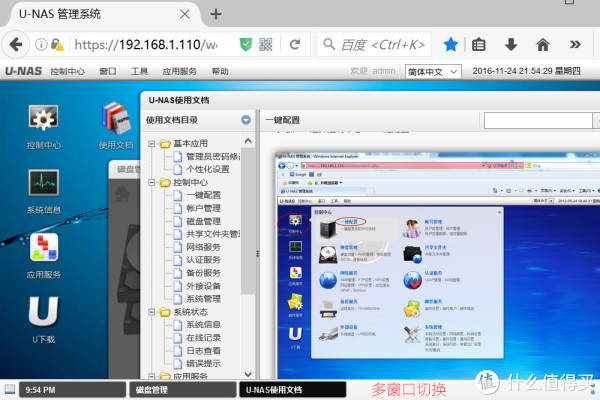This screenshot has height=400, width=600.
Task: Open the 控制中心 menu in U-NAS bar
Action: coord(67,71)
